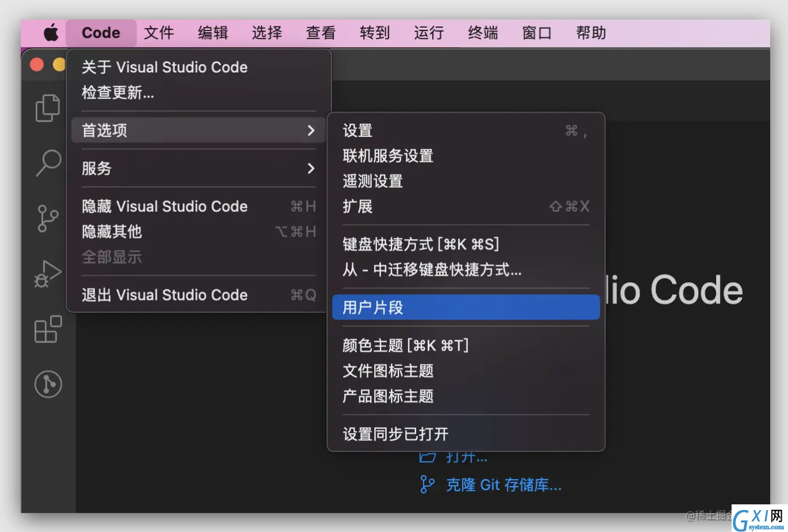Click the Code menu in menu bar
This screenshot has height=532, width=788.
101,33
